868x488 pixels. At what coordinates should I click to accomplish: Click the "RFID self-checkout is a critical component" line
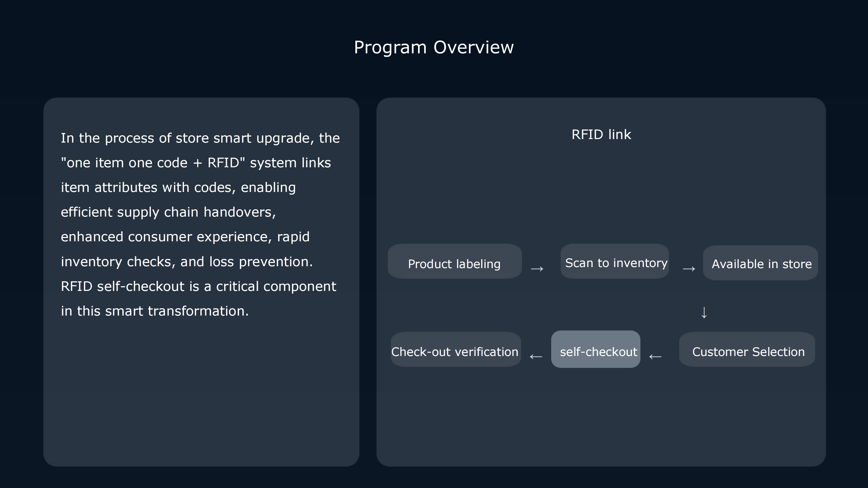(199, 286)
